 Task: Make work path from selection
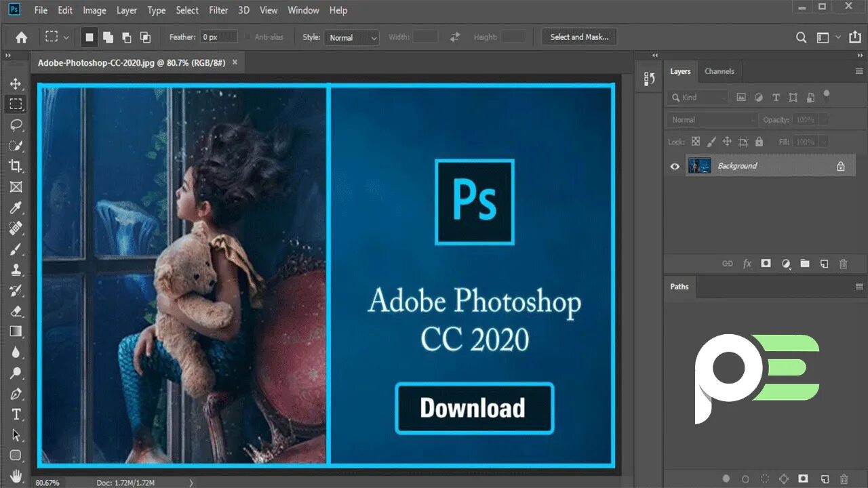[785, 479]
